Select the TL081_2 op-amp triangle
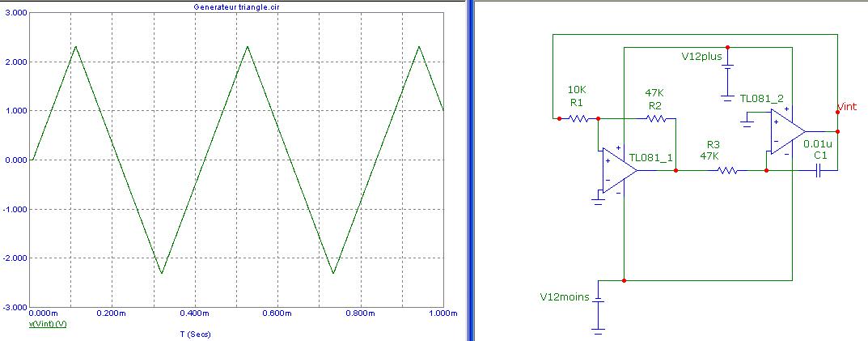868x341 pixels. 788,131
